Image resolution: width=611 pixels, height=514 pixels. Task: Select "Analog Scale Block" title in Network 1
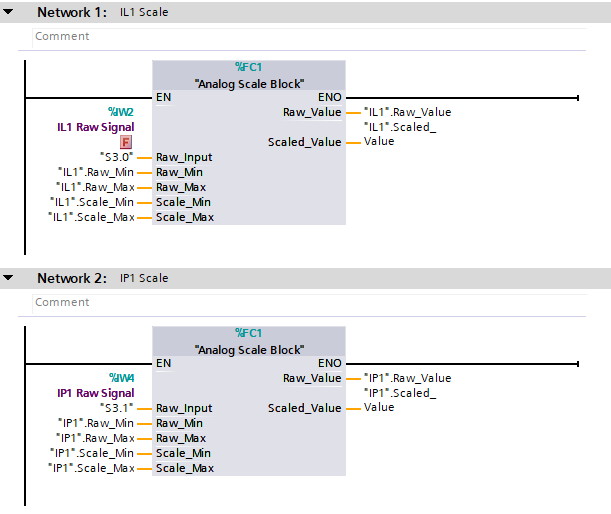[249, 83]
